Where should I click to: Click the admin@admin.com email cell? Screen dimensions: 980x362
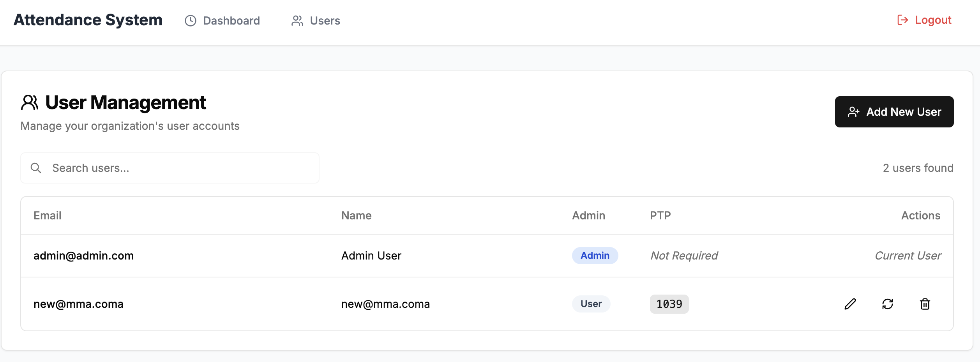coord(84,256)
